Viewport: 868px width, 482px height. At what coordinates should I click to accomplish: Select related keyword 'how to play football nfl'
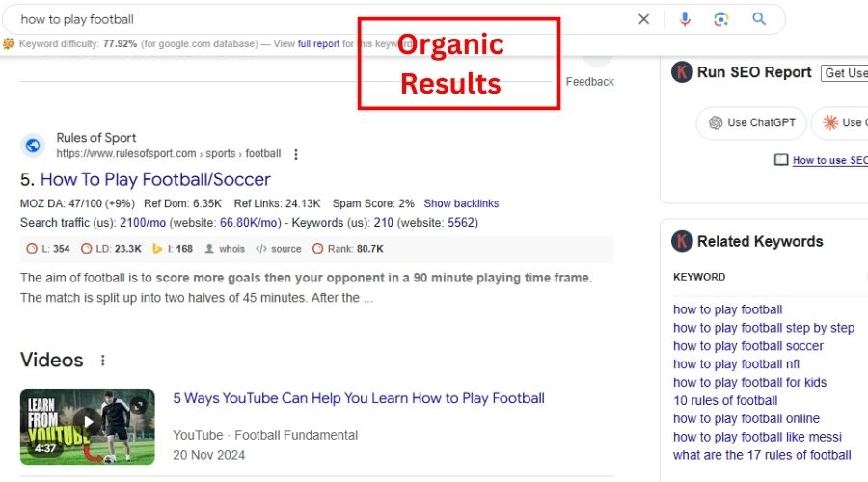736,364
